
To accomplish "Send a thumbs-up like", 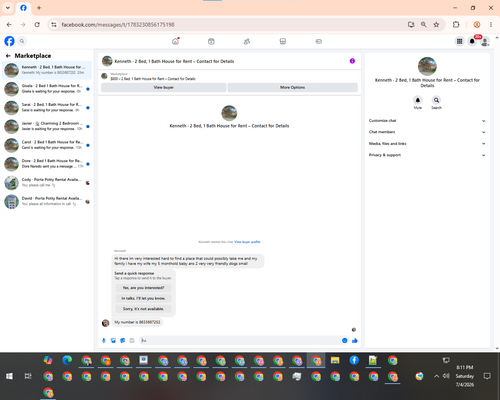I will click(355, 340).
